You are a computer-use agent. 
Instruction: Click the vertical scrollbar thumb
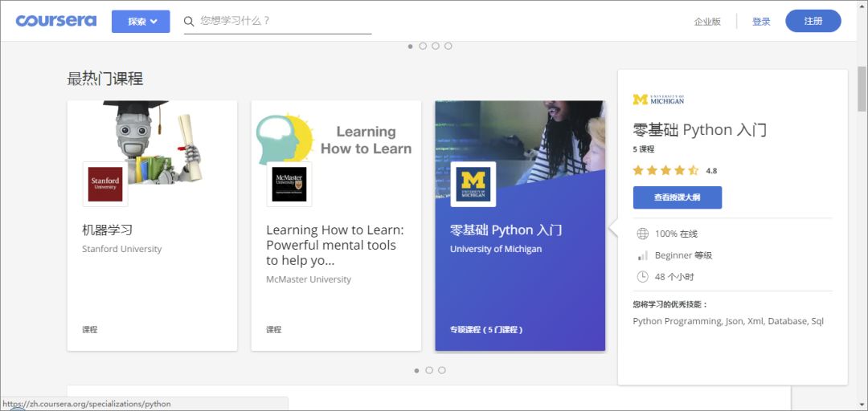[x=862, y=88]
